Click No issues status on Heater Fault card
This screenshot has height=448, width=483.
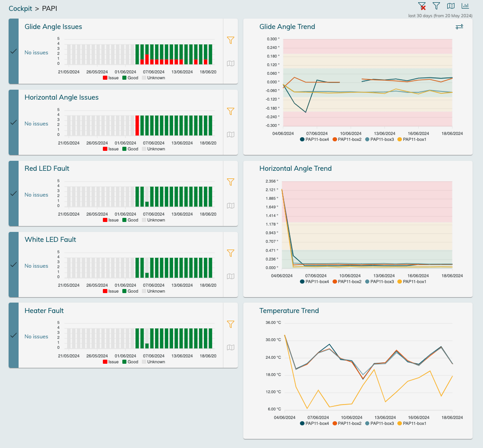point(36,337)
